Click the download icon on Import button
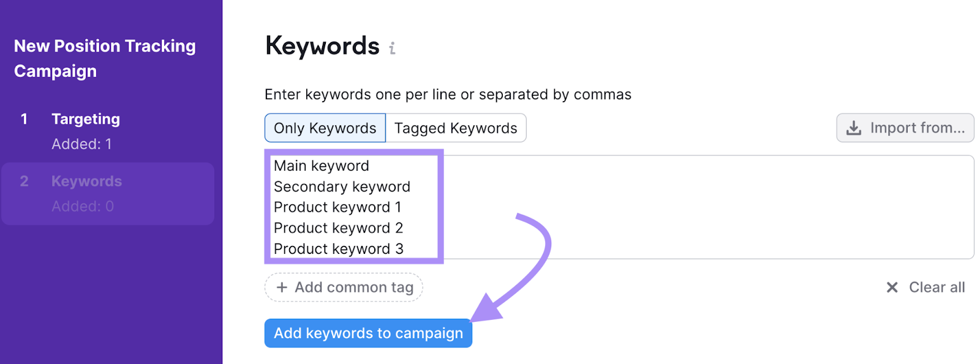980x364 pixels. click(854, 128)
